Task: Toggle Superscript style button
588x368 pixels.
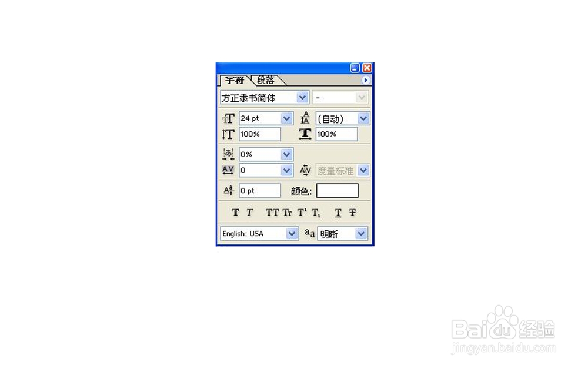Action: coord(302,213)
